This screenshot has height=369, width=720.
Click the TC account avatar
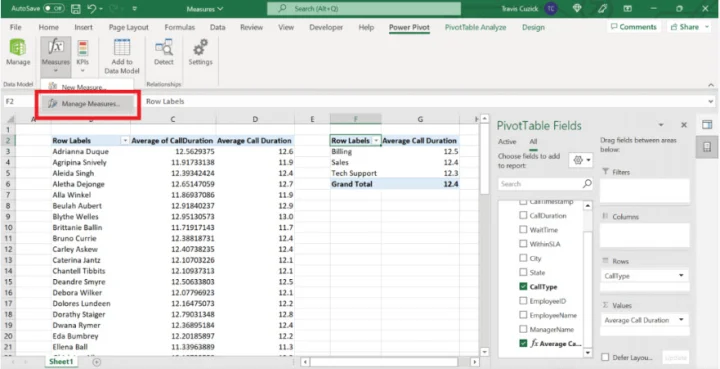(551, 9)
